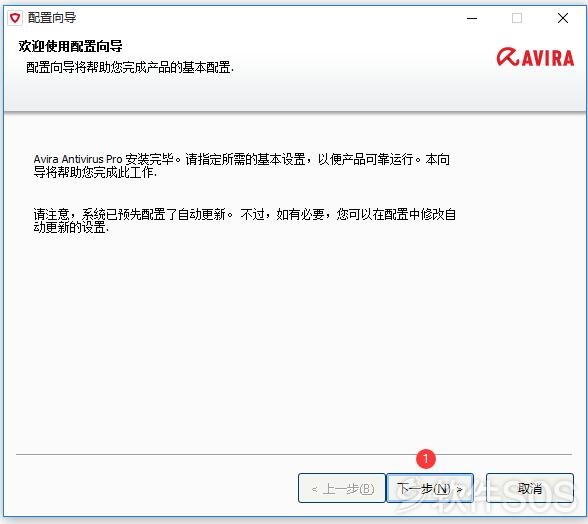Minimize the 配置向导 window
The image size is (588, 524).
[x=472, y=18]
